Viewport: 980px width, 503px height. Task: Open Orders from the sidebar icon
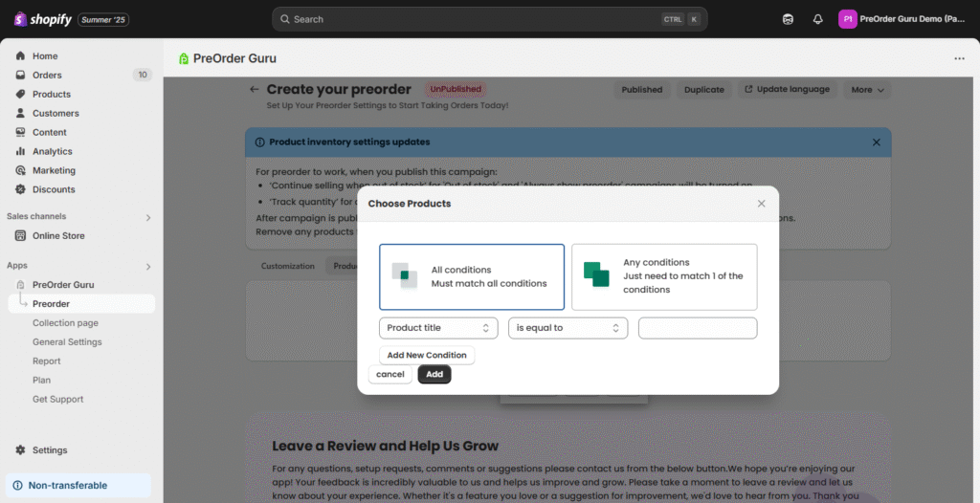(20, 76)
